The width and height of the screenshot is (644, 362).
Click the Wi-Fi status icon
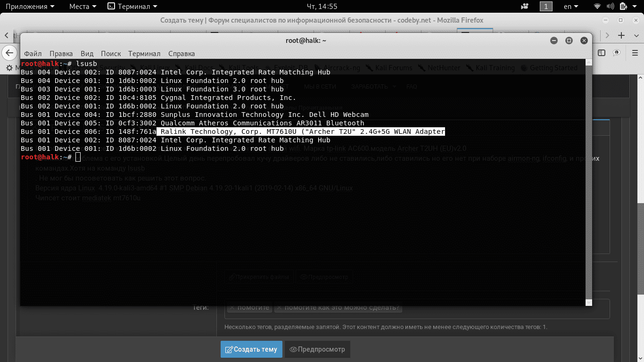pos(597,6)
